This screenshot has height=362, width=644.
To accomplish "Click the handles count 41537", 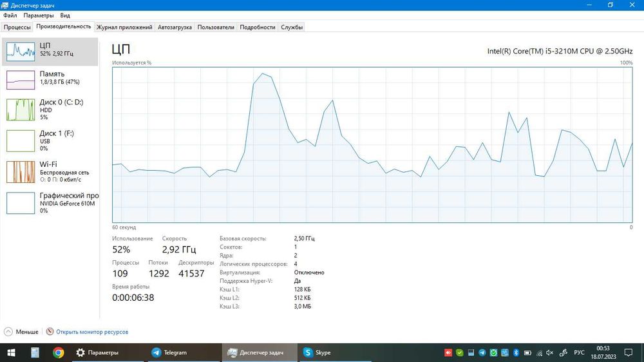I will [191, 274].
